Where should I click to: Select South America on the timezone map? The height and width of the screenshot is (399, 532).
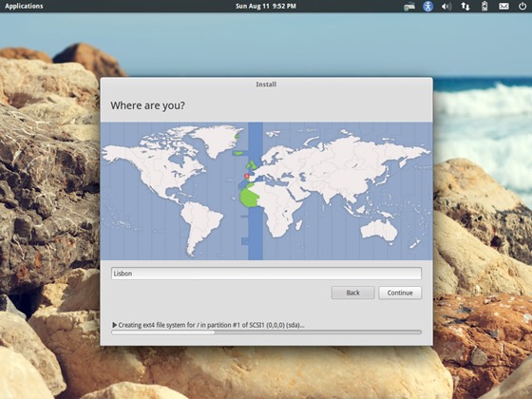pos(201,226)
